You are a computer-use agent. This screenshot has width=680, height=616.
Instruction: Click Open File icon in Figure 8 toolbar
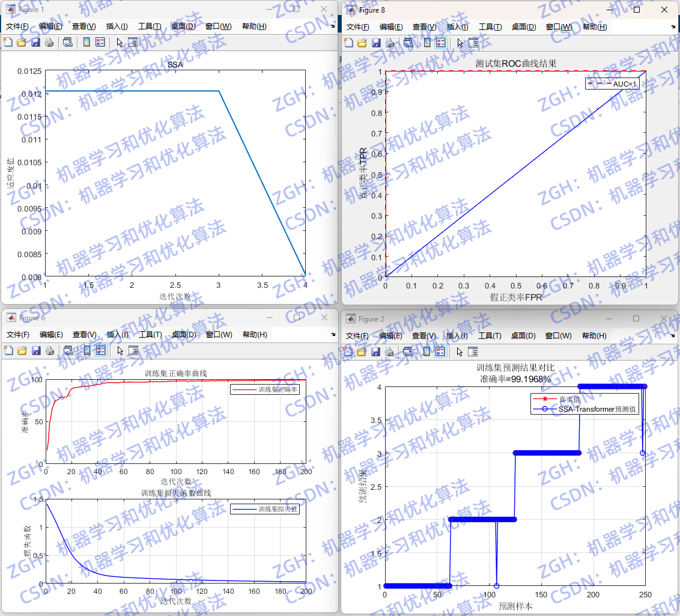[x=362, y=43]
